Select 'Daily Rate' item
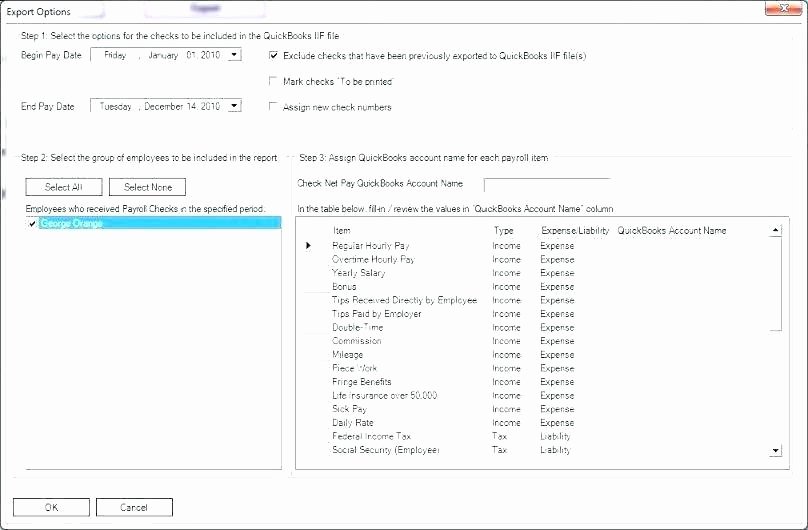This screenshot has height=530, width=808. (x=352, y=423)
